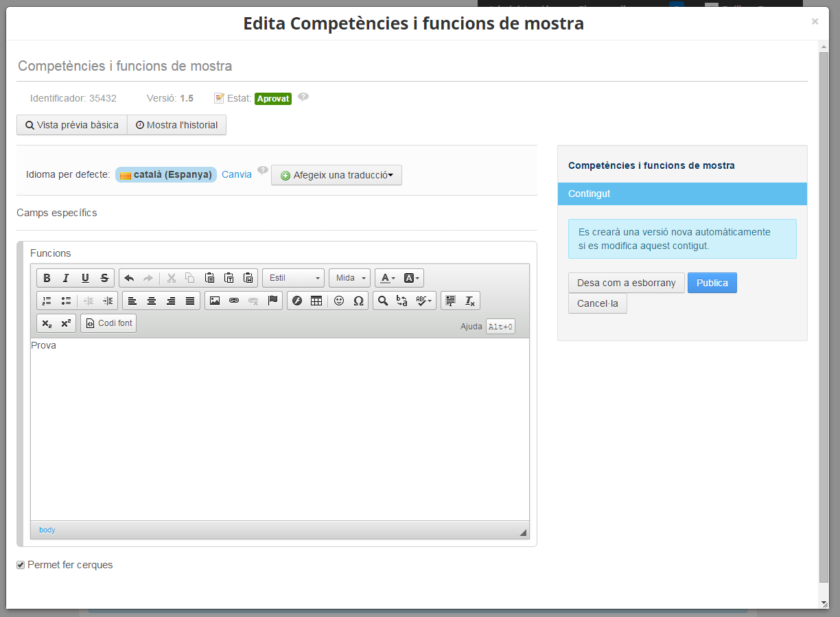Image resolution: width=840 pixels, height=617 pixels.
Task: Toggle strikethrough formatting
Action: click(104, 278)
